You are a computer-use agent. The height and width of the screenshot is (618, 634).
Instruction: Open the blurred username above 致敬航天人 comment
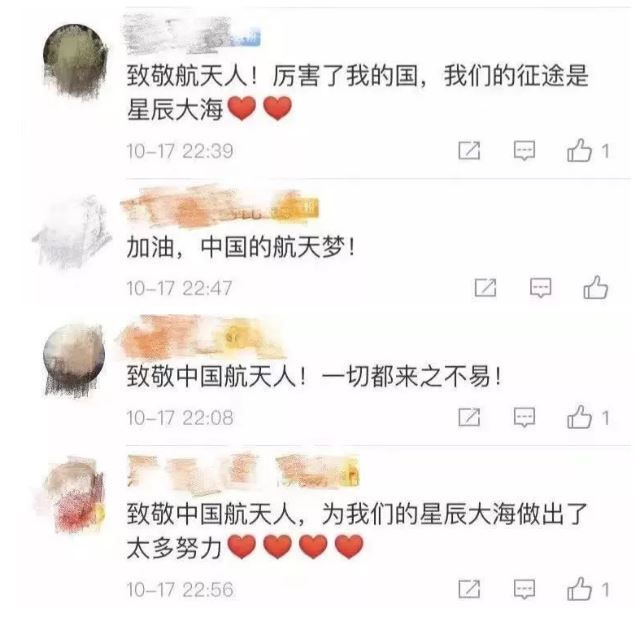pyautogui.click(x=191, y=35)
